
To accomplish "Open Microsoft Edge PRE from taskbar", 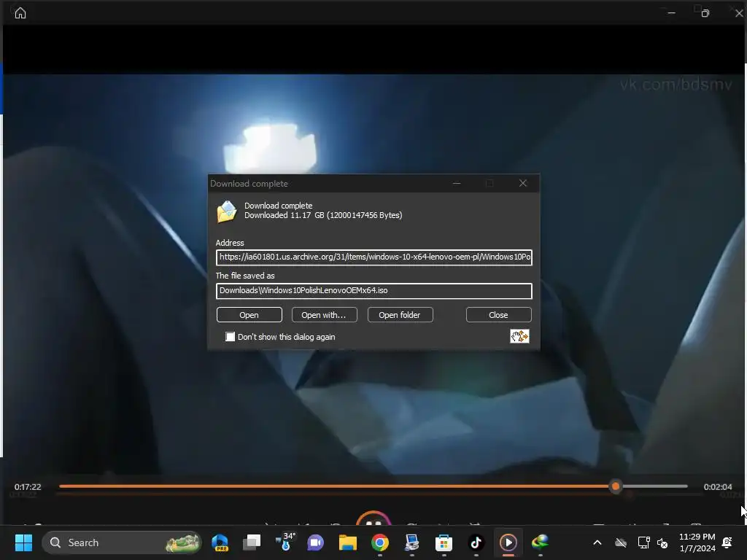I will click(x=220, y=542).
